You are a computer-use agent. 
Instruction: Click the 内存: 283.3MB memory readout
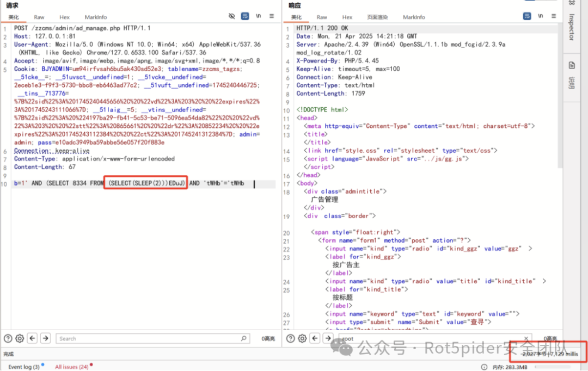tap(510, 367)
